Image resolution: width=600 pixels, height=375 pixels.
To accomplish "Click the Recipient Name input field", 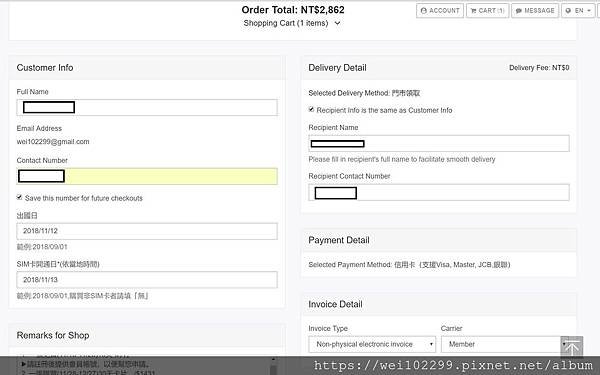I will tap(439, 143).
